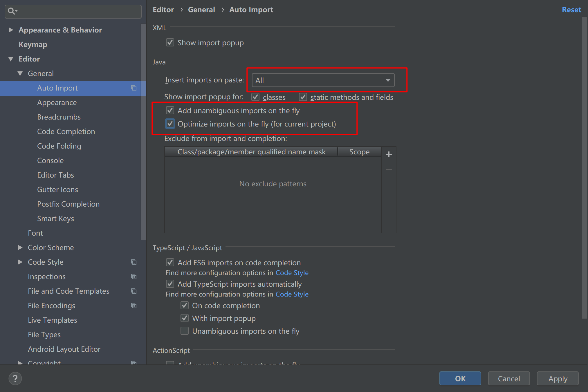Image resolution: width=588 pixels, height=392 pixels.
Task: Click the help question mark icon
Action: click(x=15, y=378)
